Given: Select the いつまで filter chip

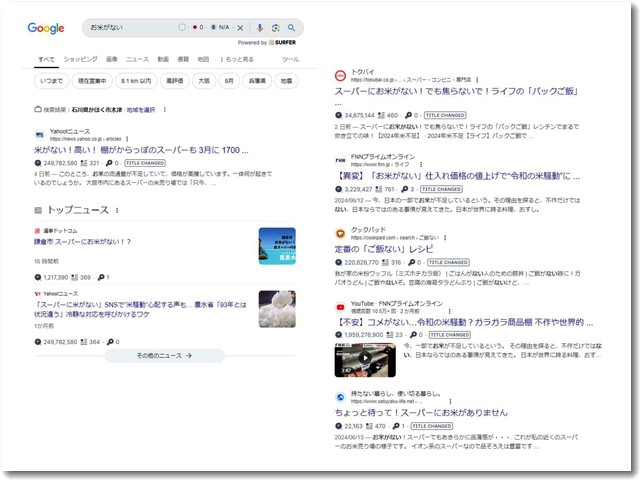Looking at the screenshot, I should pyautogui.click(x=51, y=81).
